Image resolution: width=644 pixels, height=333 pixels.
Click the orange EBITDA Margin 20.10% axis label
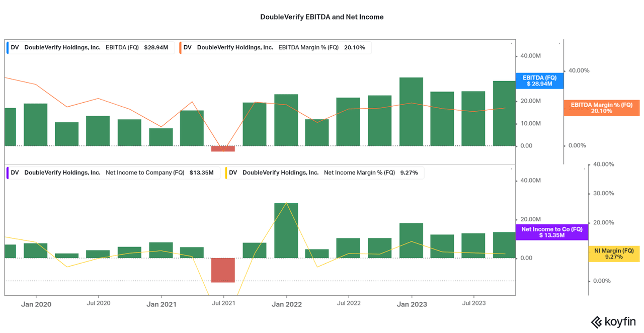pyautogui.click(x=602, y=108)
